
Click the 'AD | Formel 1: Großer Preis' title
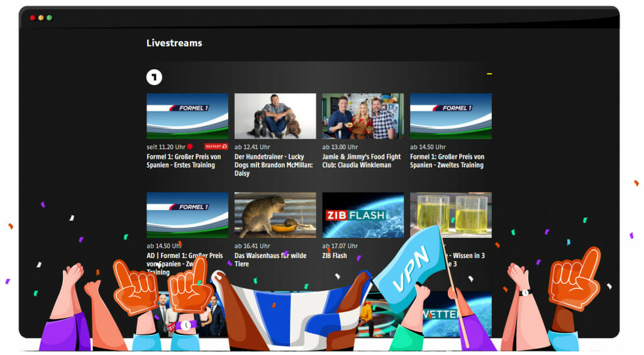[185, 264]
